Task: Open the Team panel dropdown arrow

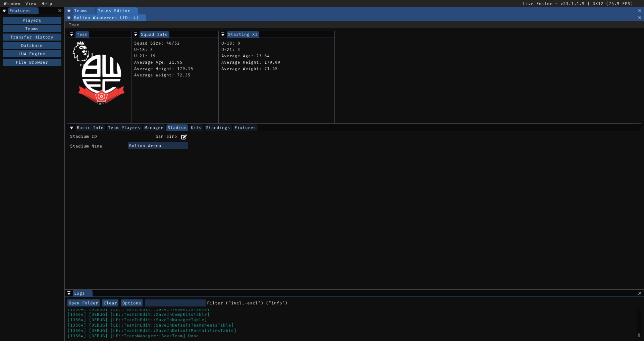Action: coord(72,35)
